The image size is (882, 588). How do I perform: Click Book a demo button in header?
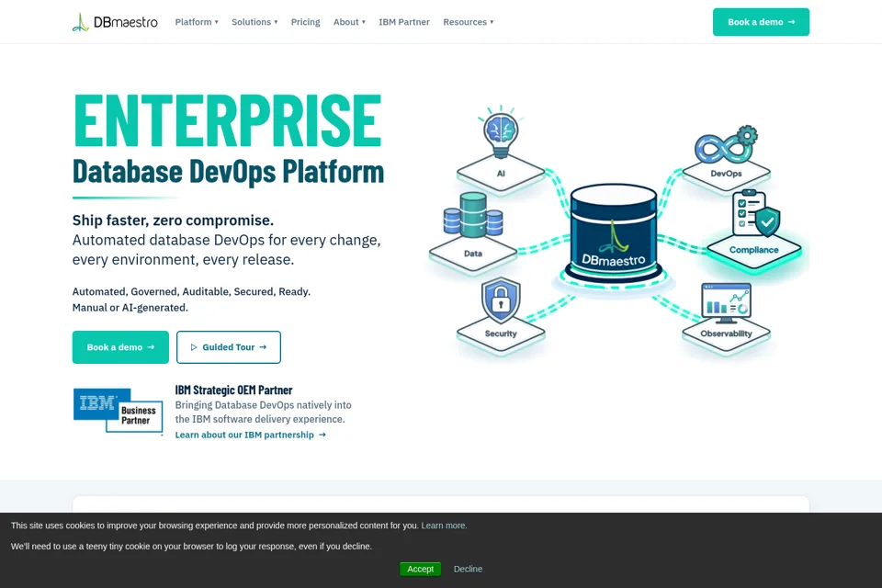coord(761,22)
